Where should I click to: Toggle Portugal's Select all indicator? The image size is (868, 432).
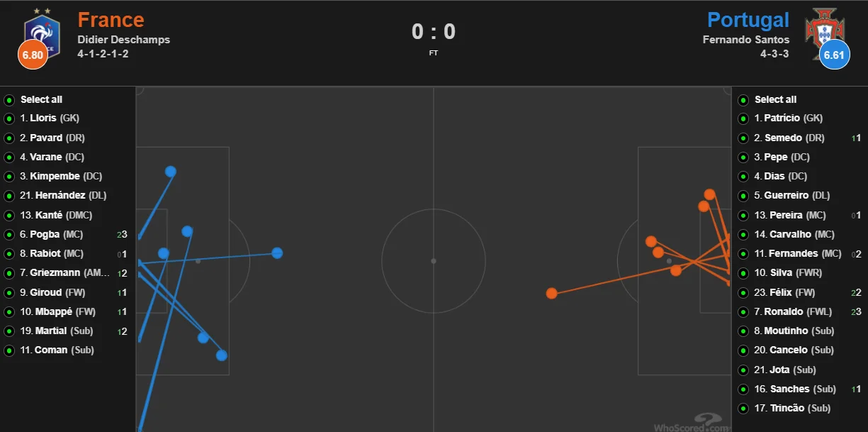pos(743,100)
